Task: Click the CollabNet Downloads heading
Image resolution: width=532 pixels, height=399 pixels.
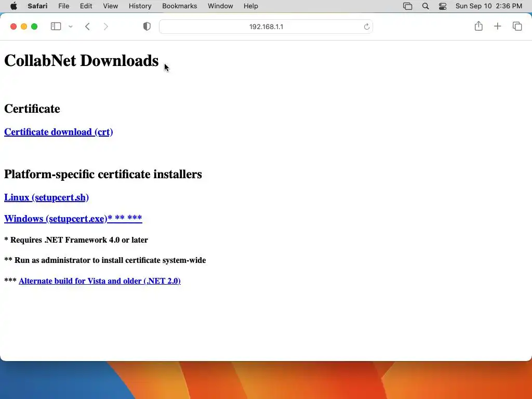Action: click(81, 60)
